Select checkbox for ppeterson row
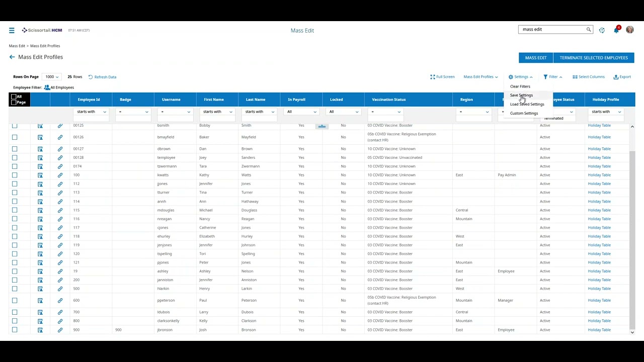 [x=15, y=300]
